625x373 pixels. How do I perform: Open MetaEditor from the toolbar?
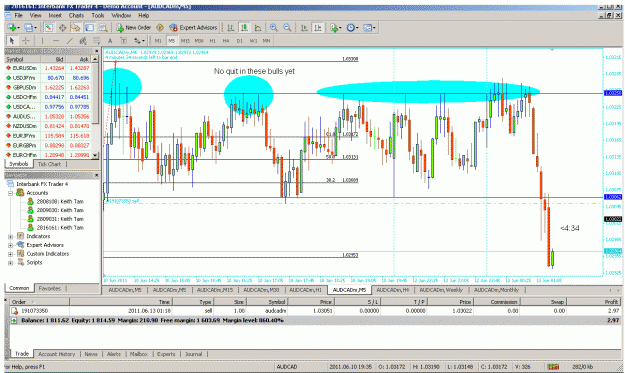pyautogui.click(x=160, y=27)
